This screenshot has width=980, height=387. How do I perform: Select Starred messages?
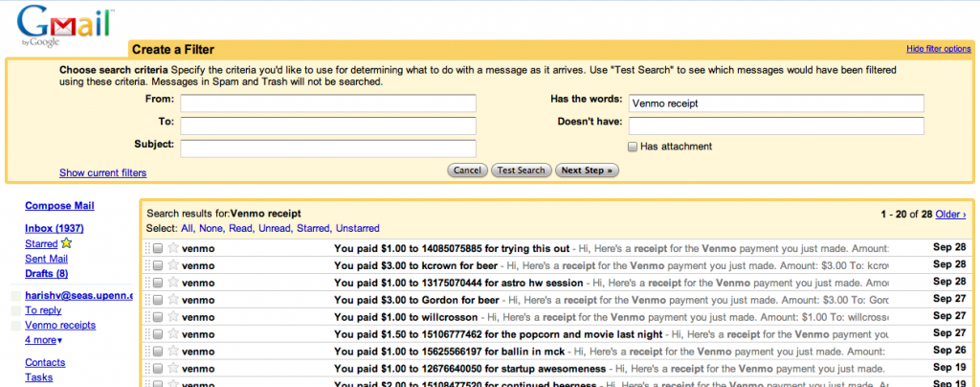314,228
